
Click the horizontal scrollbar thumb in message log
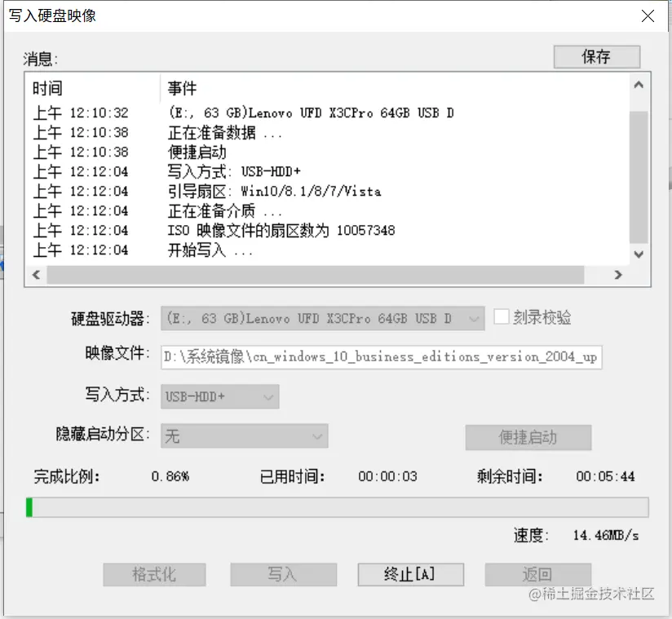coord(316,275)
